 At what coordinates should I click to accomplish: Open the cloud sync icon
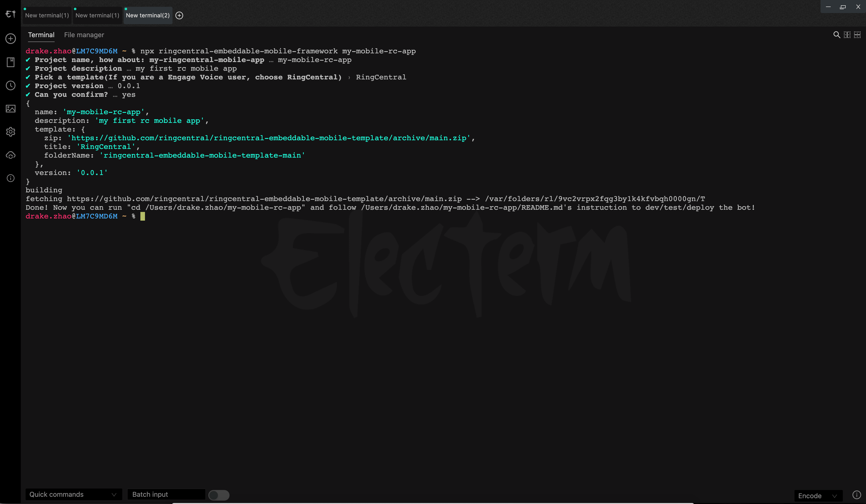click(11, 155)
